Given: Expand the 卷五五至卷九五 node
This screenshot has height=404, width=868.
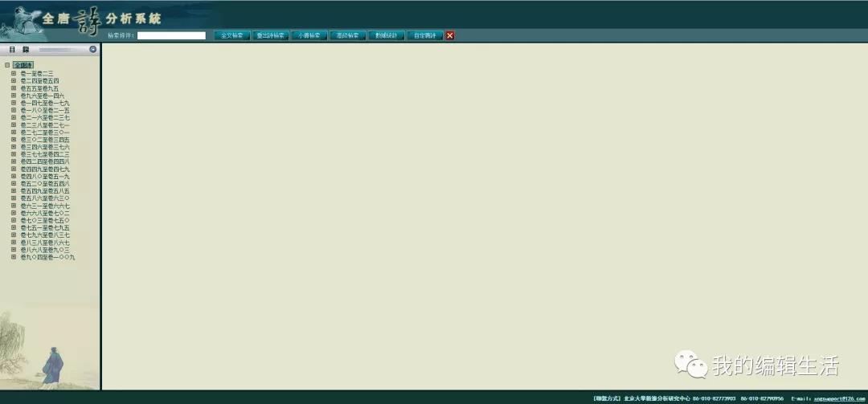Looking at the screenshot, I should [x=14, y=88].
